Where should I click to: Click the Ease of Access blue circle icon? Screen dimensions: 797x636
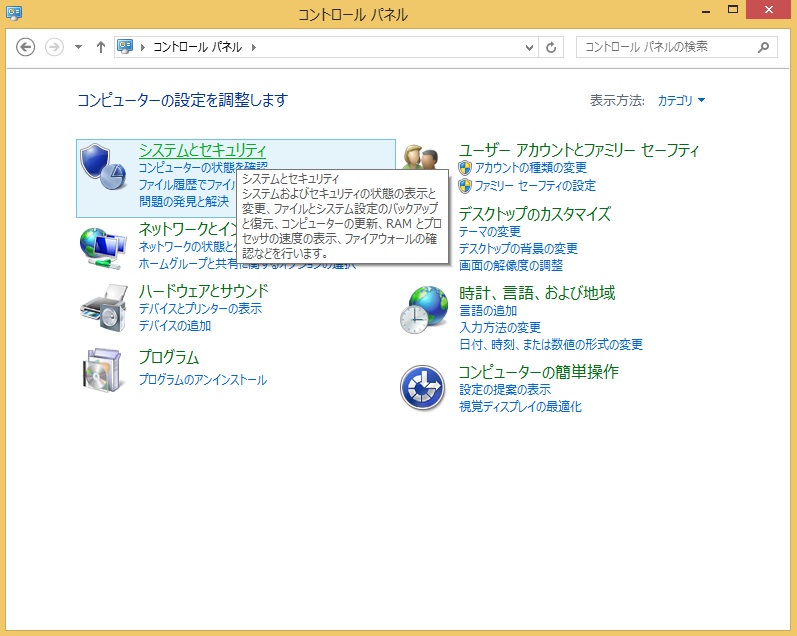pyautogui.click(x=422, y=386)
